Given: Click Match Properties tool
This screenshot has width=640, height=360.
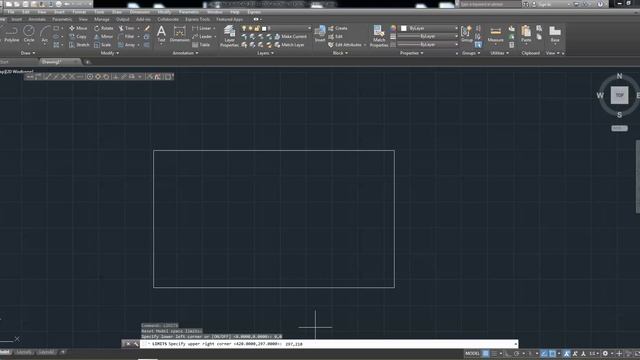Looking at the screenshot, I should (x=379, y=36).
